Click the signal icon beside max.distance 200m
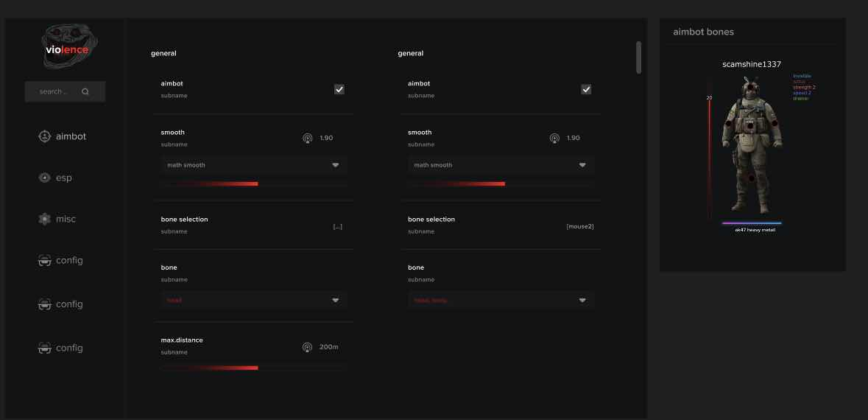The width and height of the screenshot is (868, 420). (x=307, y=347)
